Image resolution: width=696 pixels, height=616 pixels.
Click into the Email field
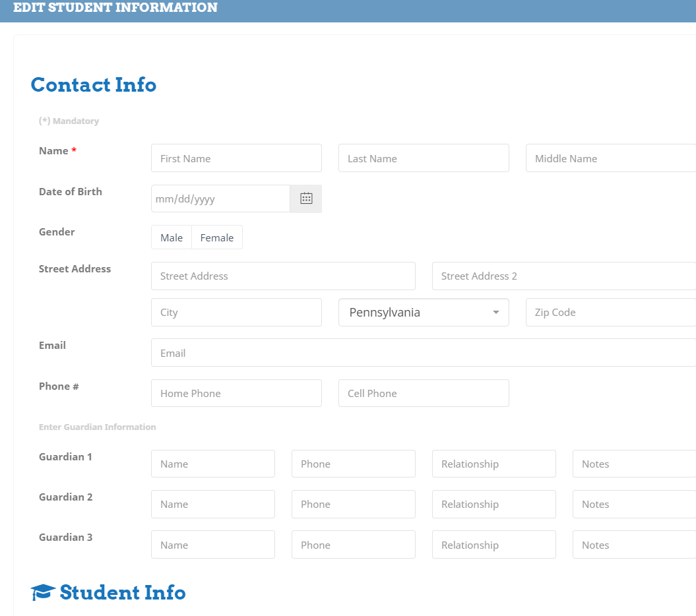[423, 353]
